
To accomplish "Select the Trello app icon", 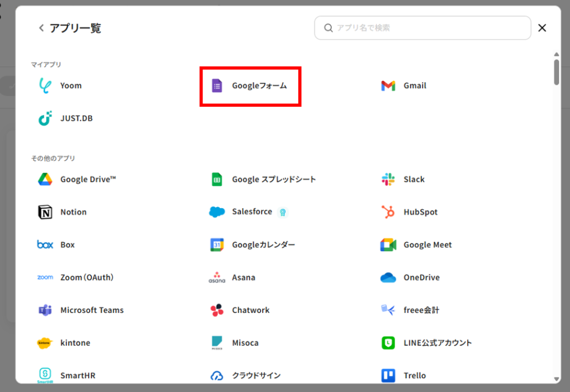I will click(x=388, y=375).
